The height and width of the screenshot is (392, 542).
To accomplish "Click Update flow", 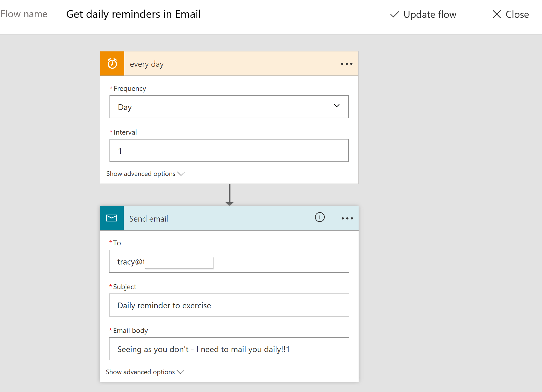I will pos(430,14).
